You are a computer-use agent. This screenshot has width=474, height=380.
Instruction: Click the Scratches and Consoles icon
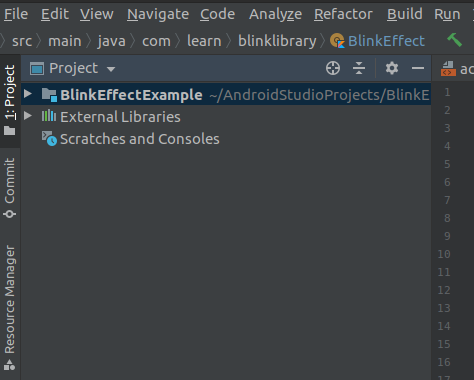pyautogui.click(x=49, y=138)
